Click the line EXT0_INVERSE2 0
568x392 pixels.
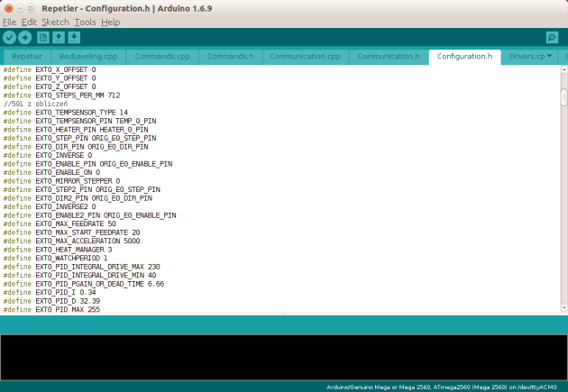click(x=50, y=206)
